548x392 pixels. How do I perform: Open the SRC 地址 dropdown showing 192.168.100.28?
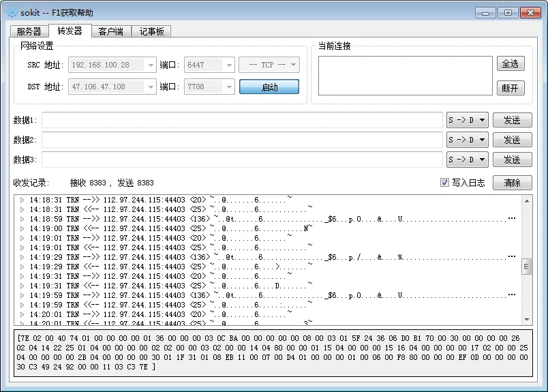[x=112, y=65]
